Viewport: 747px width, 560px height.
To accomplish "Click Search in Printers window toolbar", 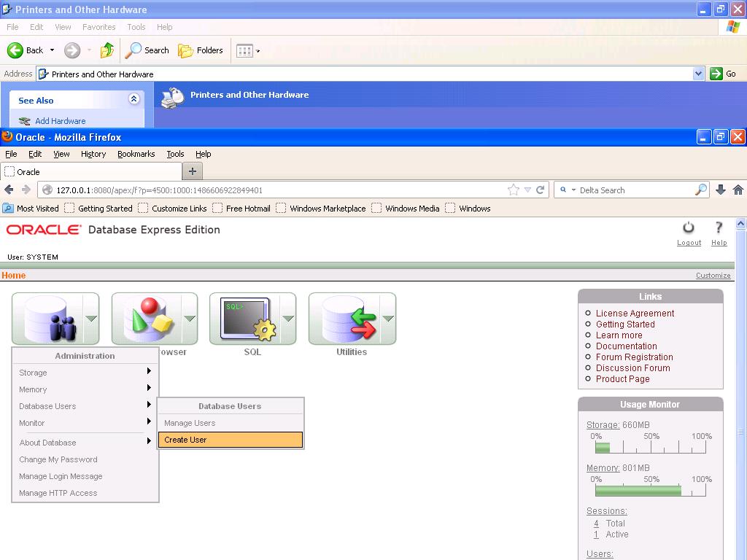I will pyautogui.click(x=147, y=50).
